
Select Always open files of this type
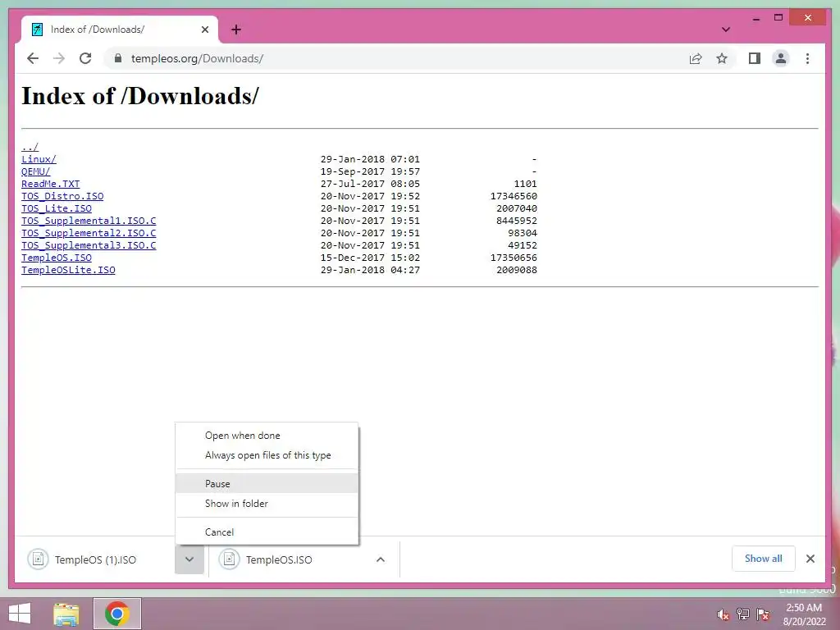267,455
